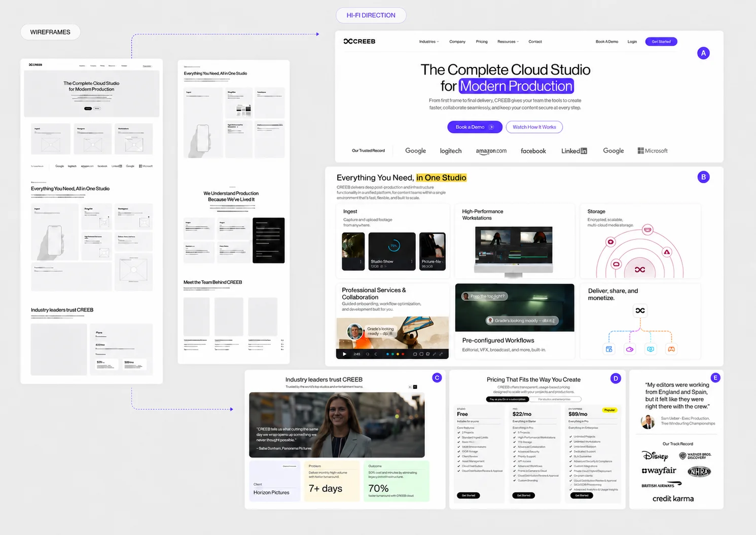Click Get Started under the Free plan
The width and height of the screenshot is (756, 535).
click(468, 495)
